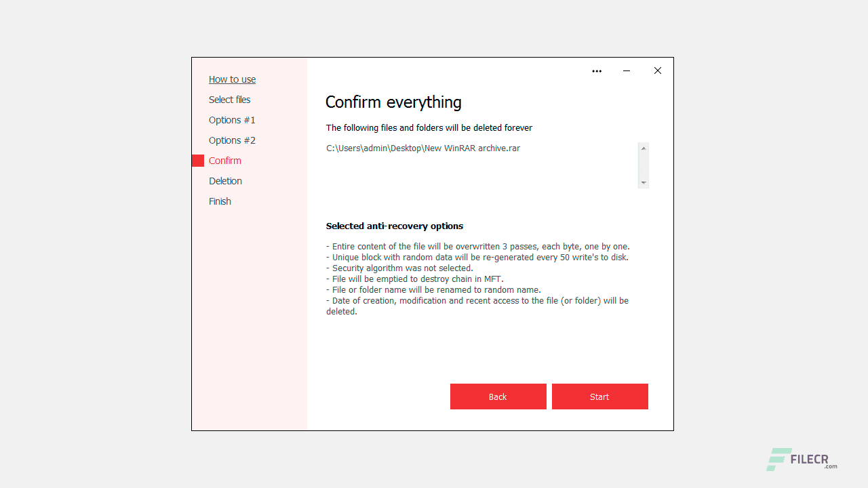Close the shredder application window
This screenshot has width=868, height=488.
point(657,70)
